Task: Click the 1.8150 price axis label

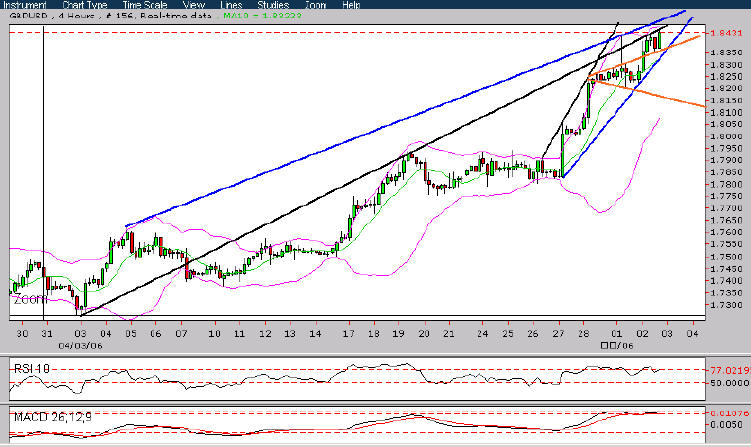Action: [x=726, y=100]
